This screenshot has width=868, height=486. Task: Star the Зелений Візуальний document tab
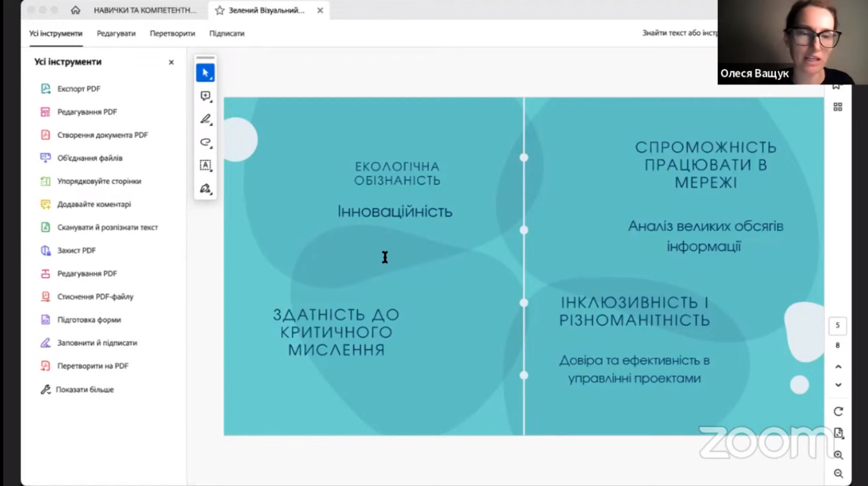pyautogui.click(x=219, y=10)
